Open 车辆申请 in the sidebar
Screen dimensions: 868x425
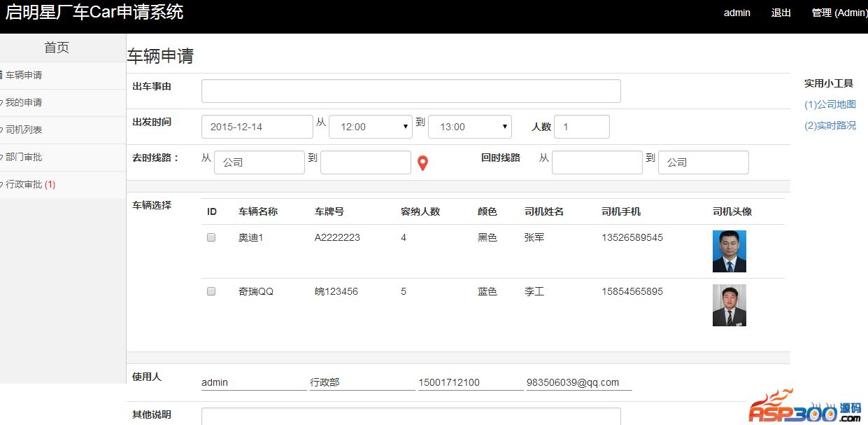click(x=24, y=75)
